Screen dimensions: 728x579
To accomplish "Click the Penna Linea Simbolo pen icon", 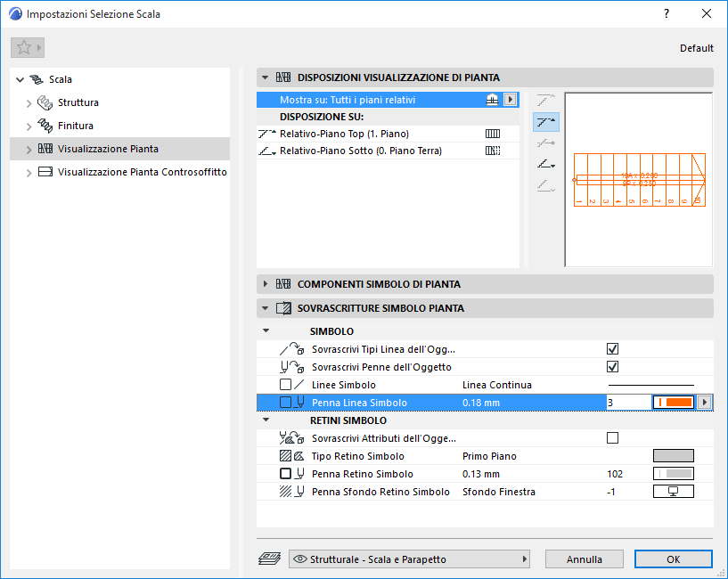I will click(x=291, y=402).
